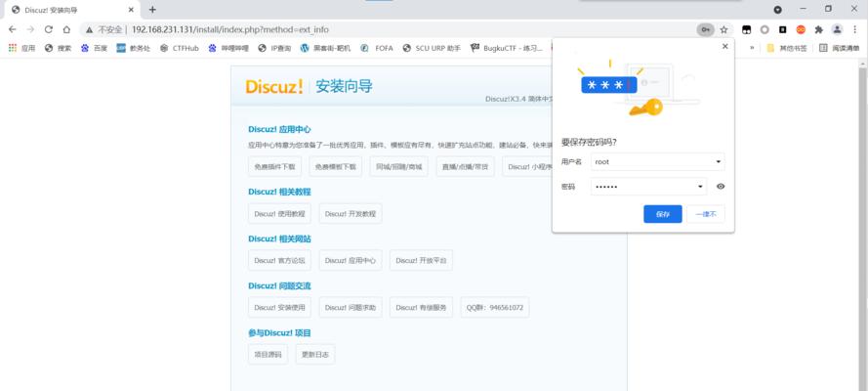Open the 应用 apps bookmark
868x391 pixels.
[x=22, y=48]
